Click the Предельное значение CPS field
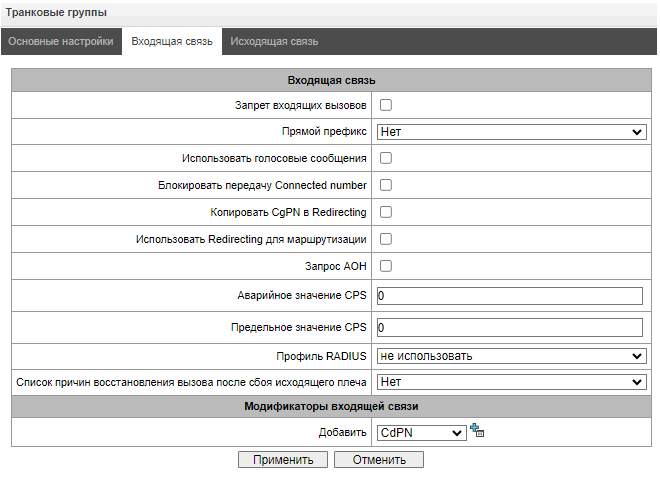 coord(509,328)
